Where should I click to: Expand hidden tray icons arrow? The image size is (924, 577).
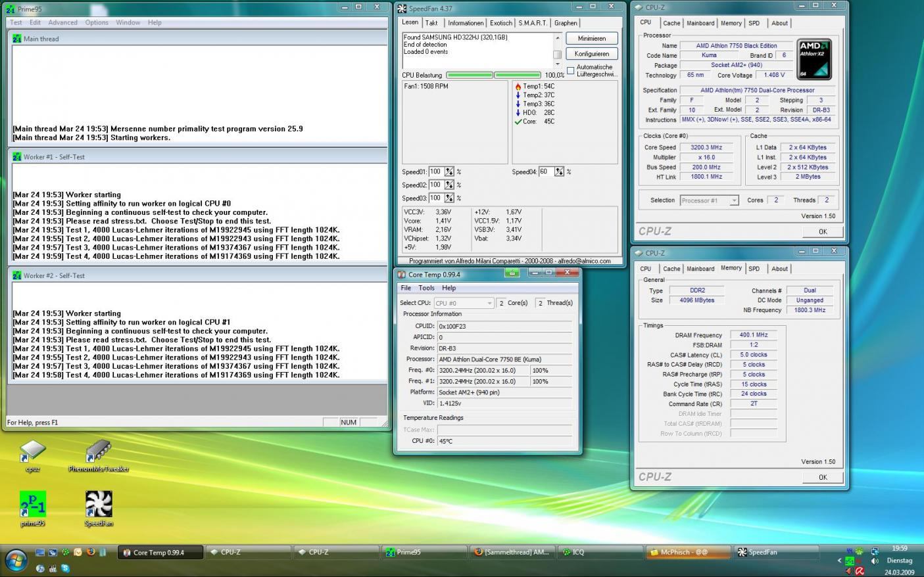pyautogui.click(x=839, y=561)
